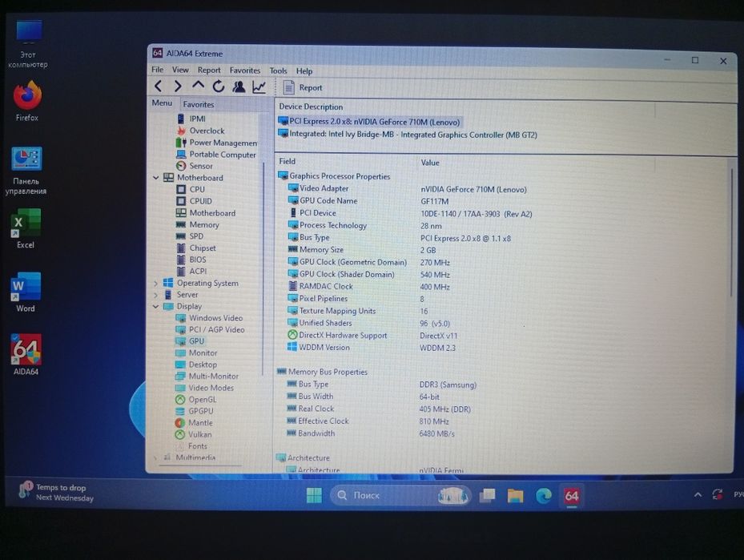Select the Motherboard child item under Motherboard
Screen dimensions: 744x560
pyautogui.click(x=206, y=213)
